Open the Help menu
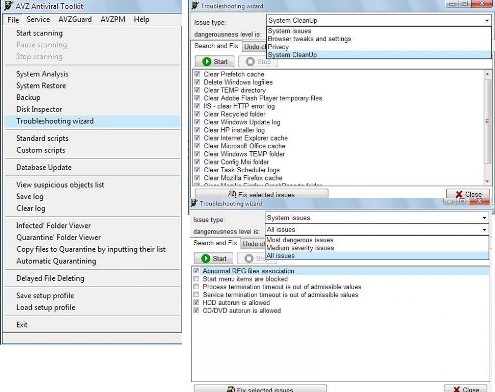Viewport: 495px width, 392px height. (141, 20)
